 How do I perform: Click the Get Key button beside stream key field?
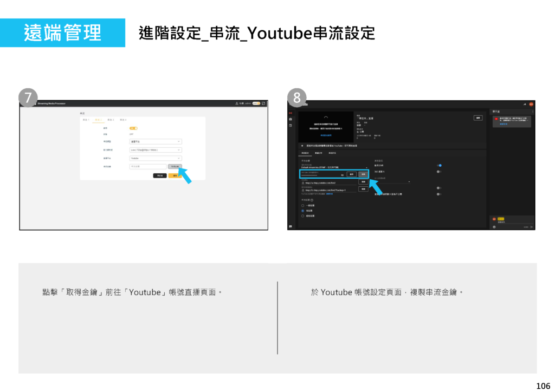click(175, 167)
